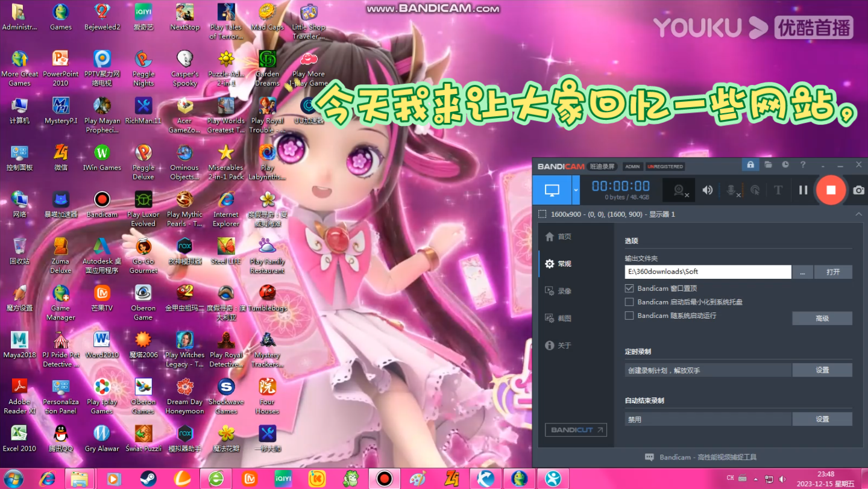Check Bandicam 启动后最小化到系统托盘 checkbox
Image resolution: width=868 pixels, height=489 pixels.
point(629,302)
